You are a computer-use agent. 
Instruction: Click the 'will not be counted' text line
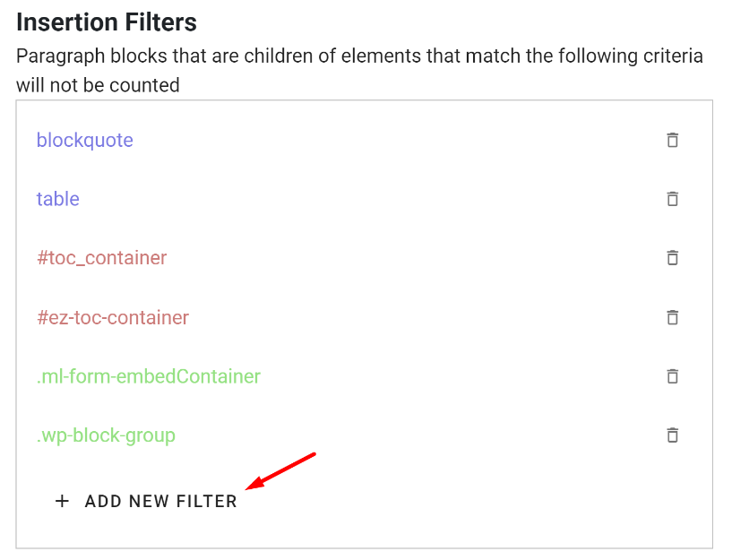click(x=98, y=86)
